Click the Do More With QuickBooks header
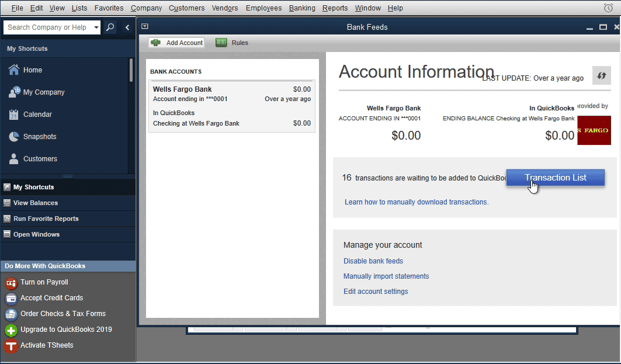The image size is (621, 364). [x=68, y=266]
